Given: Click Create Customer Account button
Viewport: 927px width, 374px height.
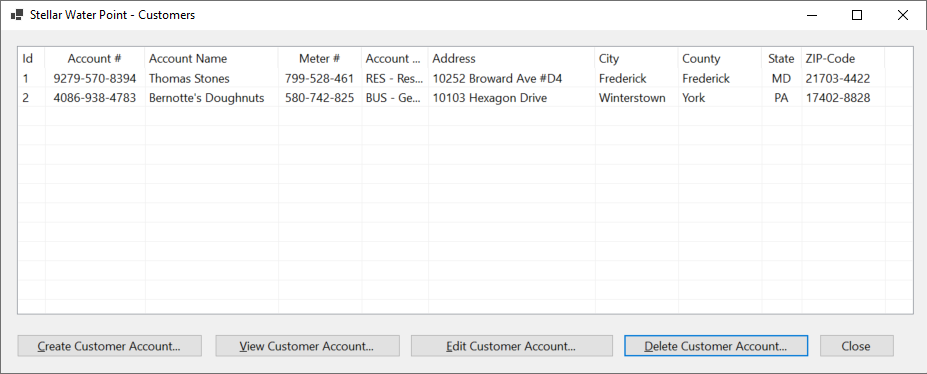Looking at the screenshot, I should 109,346.
